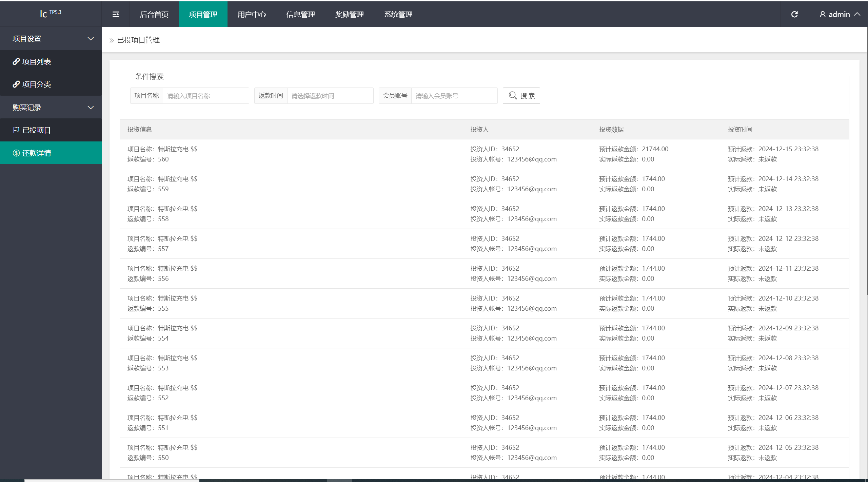Image resolution: width=868 pixels, height=482 pixels.
Task: Select the 项目管理 menu tab
Action: 201,14
